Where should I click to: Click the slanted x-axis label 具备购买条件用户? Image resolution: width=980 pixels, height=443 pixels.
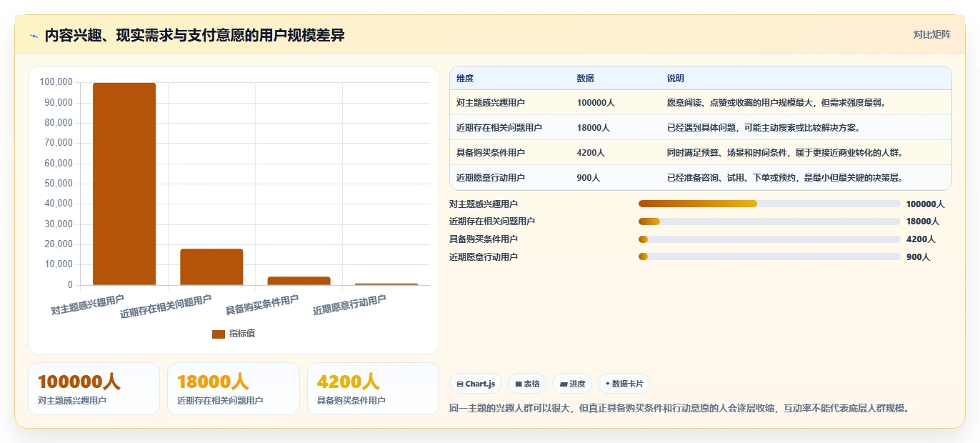pos(262,305)
